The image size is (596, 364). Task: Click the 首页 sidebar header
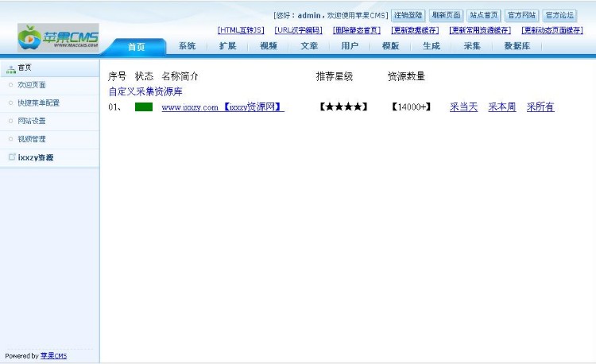coord(49,68)
